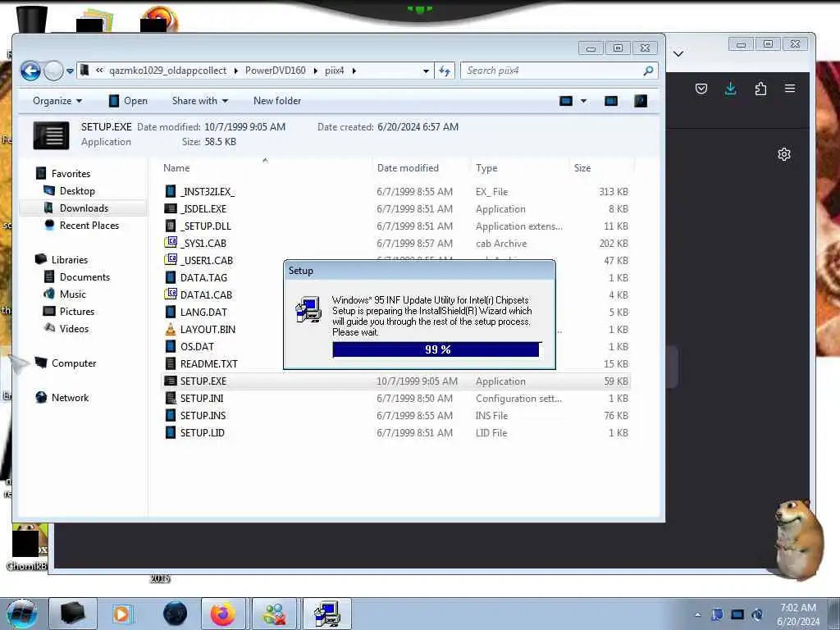Select Computer in the navigation pane
The image size is (840, 630).
[73, 363]
